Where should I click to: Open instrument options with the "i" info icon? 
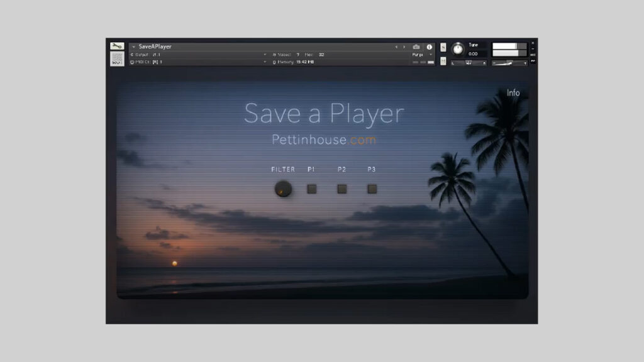430,47
